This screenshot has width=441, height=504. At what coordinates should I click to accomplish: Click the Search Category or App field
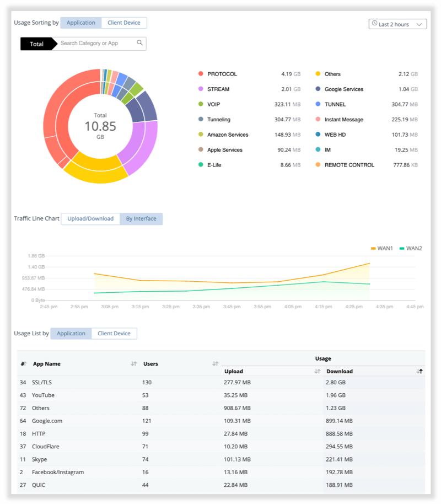pyautogui.click(x=96, y=43)
